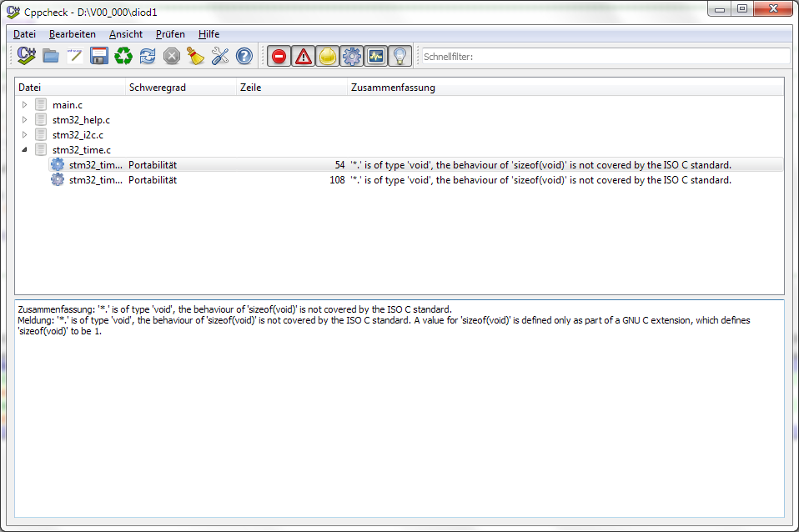Click the Portabilität cell in line 54 row
The image size is (799, 532).
[x=153, y=165]
